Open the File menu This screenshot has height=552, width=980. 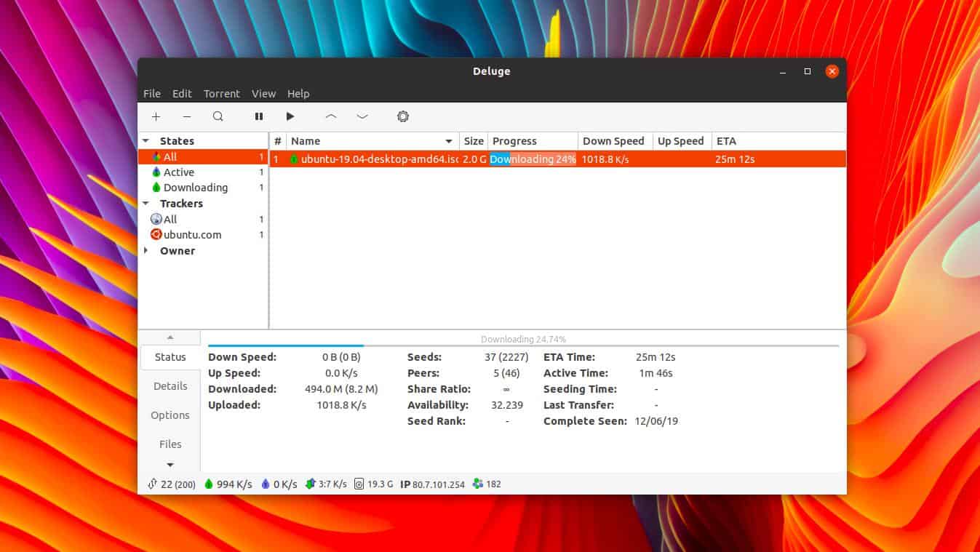point(152,94)
